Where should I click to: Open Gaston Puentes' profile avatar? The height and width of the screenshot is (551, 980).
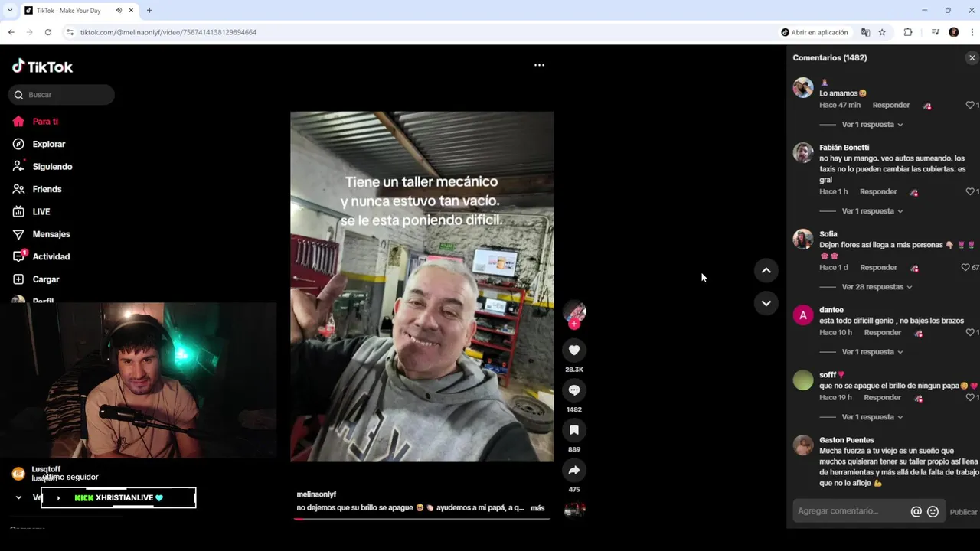click(x=803, y=445)
